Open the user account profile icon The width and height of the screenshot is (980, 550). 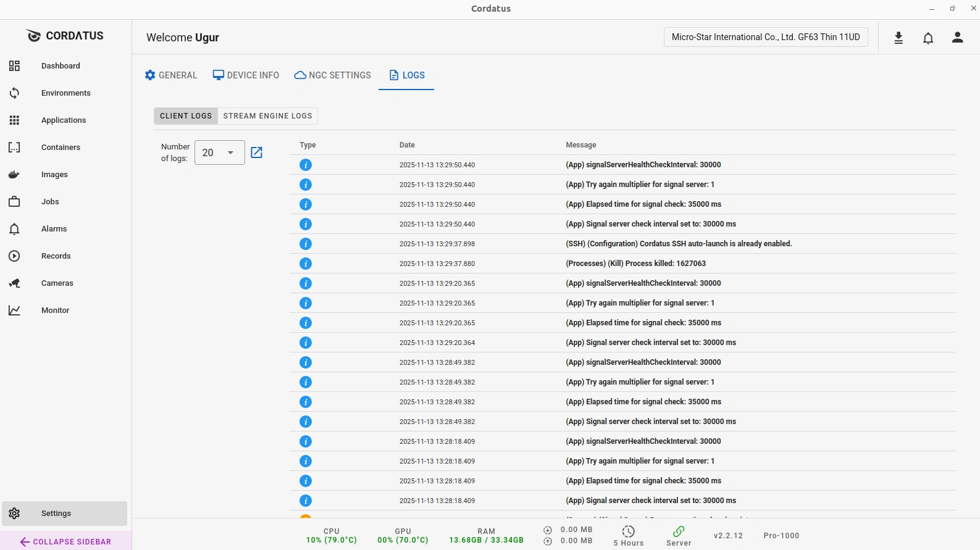tap(958, 38)
